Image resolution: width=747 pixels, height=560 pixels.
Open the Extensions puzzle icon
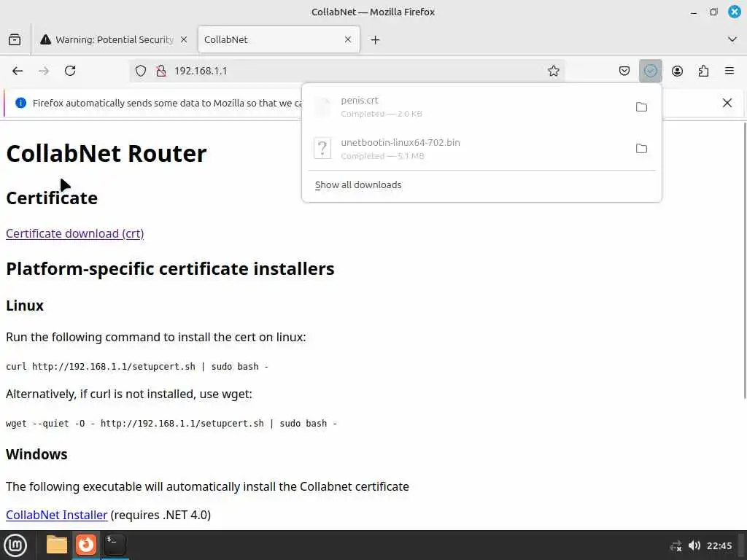pyautogui.click(x=703, y=71)
